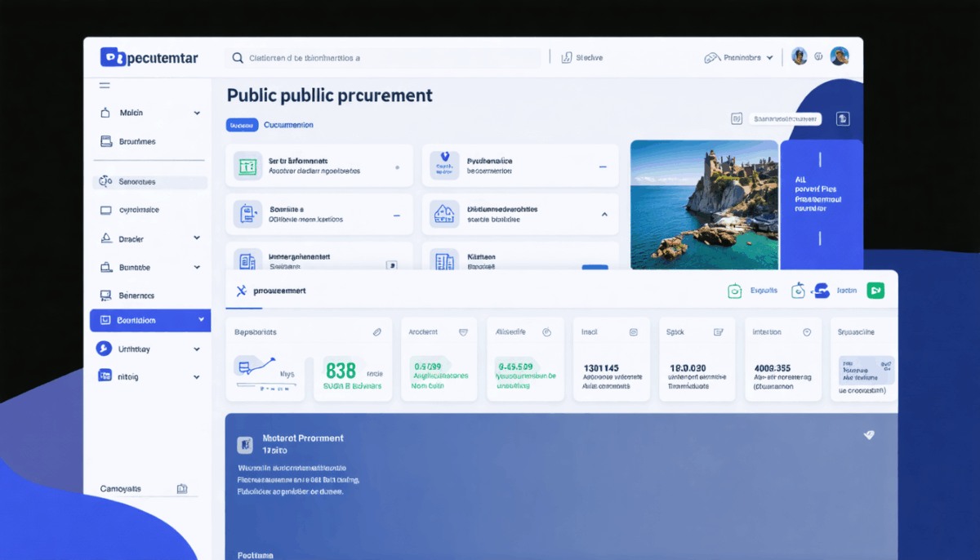Open the rightmost user avatar in header
This screenshot has height=560, width=980.
840,56
